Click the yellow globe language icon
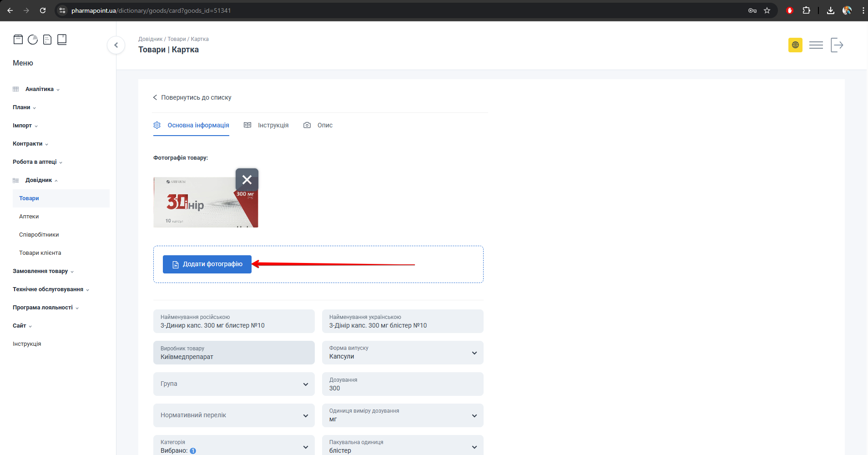Screen dimensions: 868x455 tap(795, 45)
